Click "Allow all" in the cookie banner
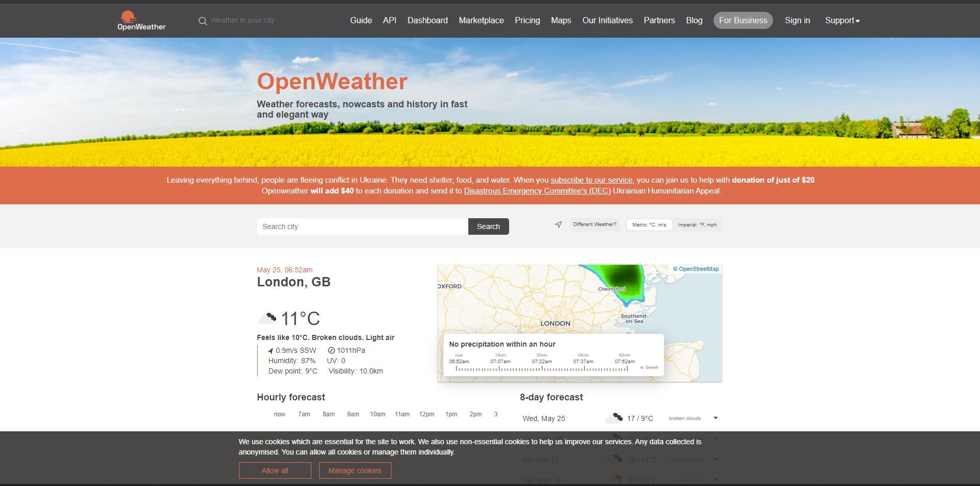 pyautogui.click(x=275, y=471)
